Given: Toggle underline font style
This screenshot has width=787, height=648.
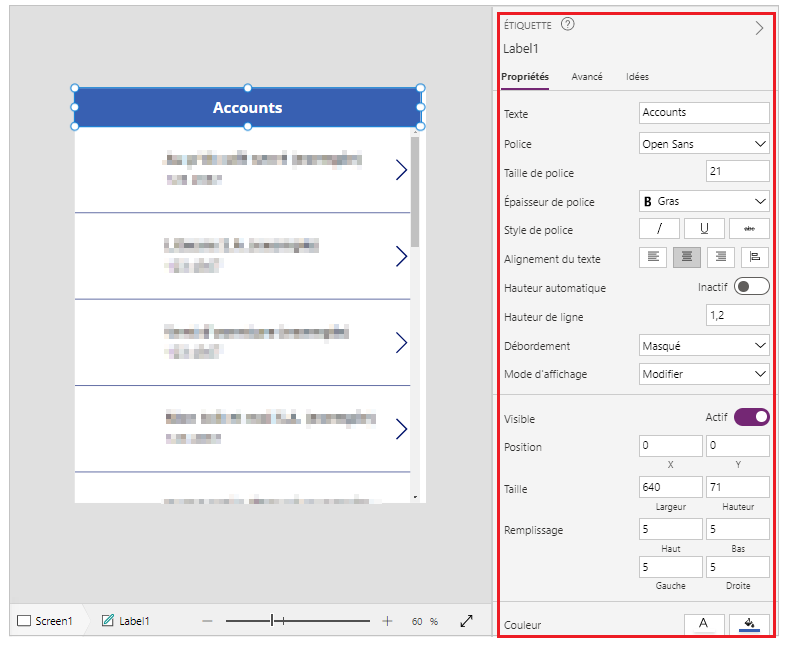Looking at the screenshot, I should click(x=704, y=229).
